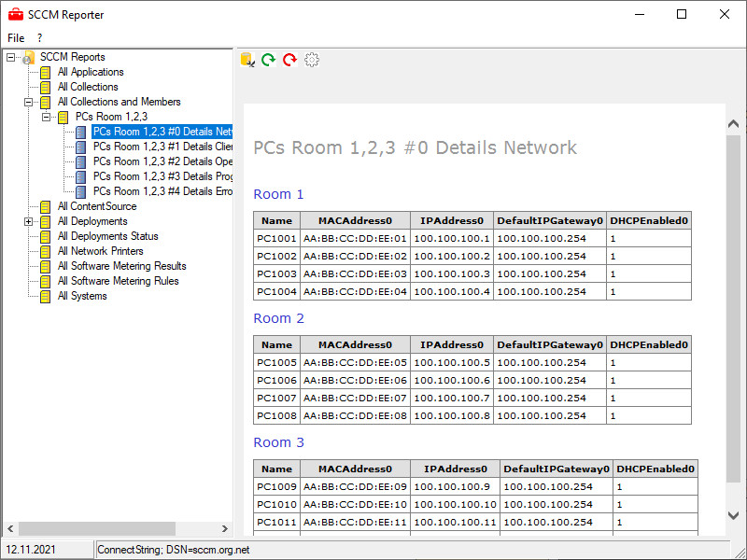Click the yellow icon beside All ContentSource
Screen dimensions: 747x560
45,206
